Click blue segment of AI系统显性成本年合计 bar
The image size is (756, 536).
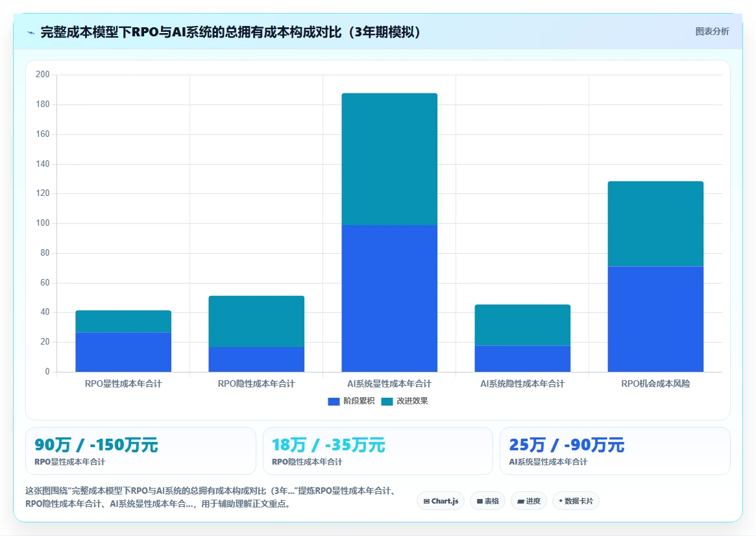click(389, 298)
